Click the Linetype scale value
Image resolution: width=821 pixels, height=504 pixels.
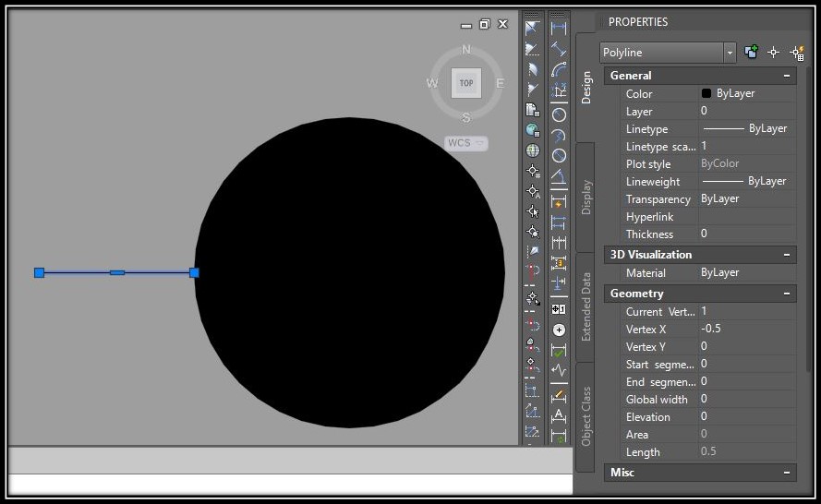[x=747, y=146]
